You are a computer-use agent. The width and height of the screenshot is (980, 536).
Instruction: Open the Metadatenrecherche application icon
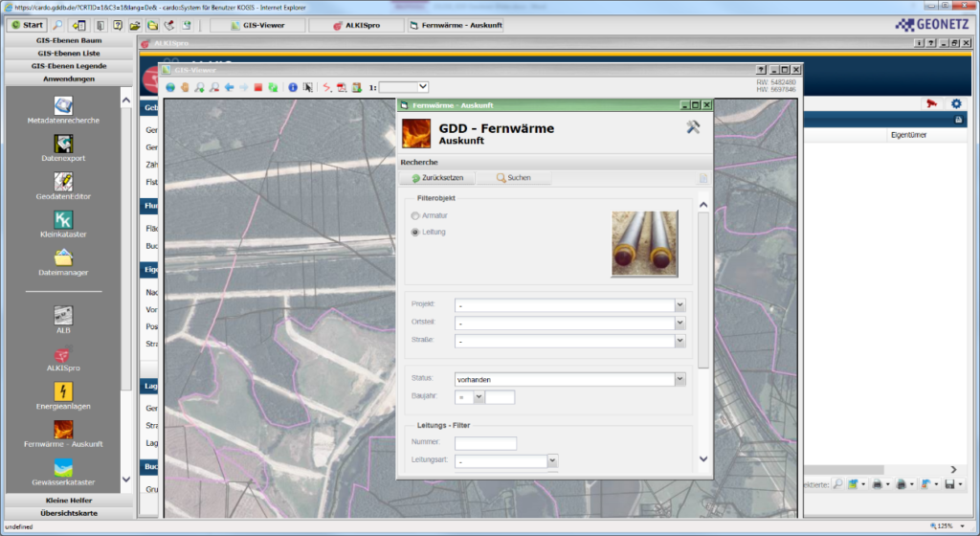click(63, 105)
